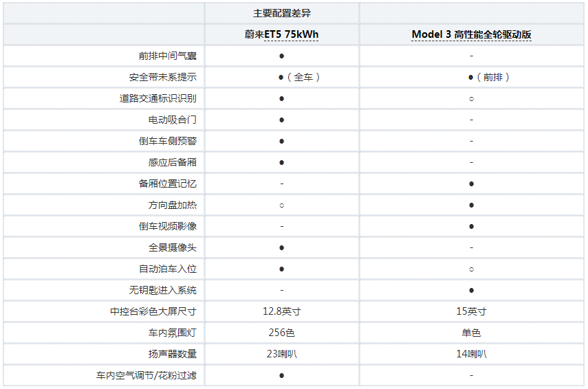Select ET5 filled dot for 倒车车侧预警
The height and width of the screenshot is (389, 588).
(x=282, y=142)
